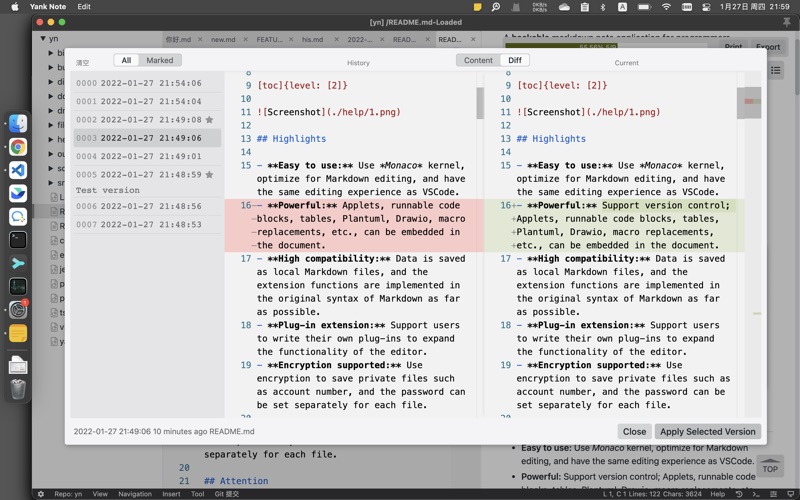The height and width of the screenshot is (500, 800).
Task: Switch the comparison view to Diff
Action: tap(515, 60)
